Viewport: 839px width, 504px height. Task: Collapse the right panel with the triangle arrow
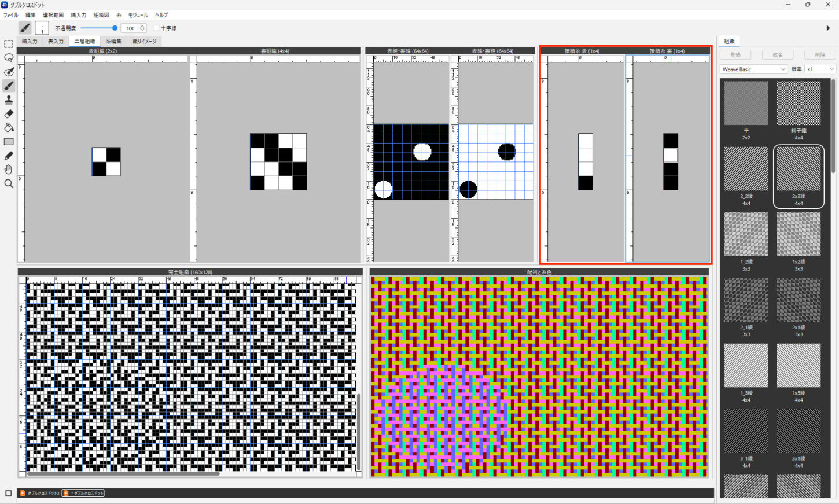(828, 28)
